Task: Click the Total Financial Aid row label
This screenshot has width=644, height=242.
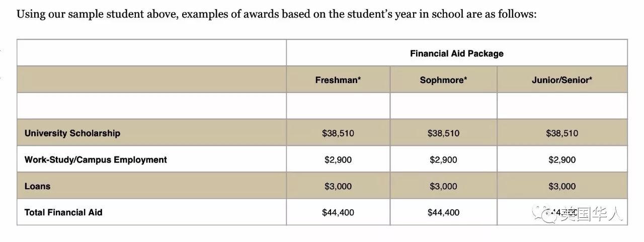Action: 63,212
